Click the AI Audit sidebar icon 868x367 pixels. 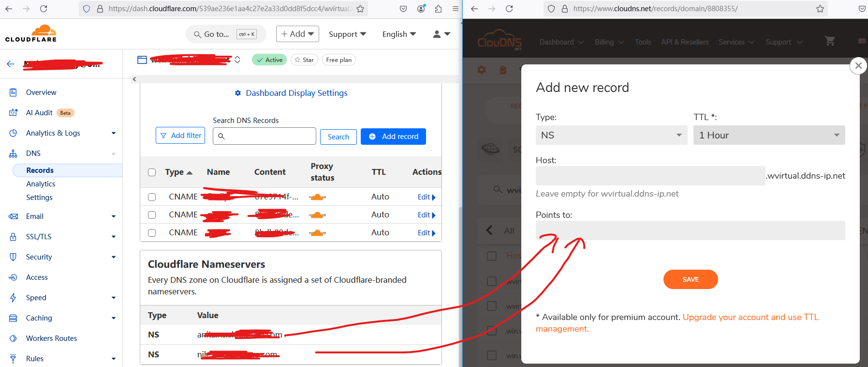coord(13,113)
